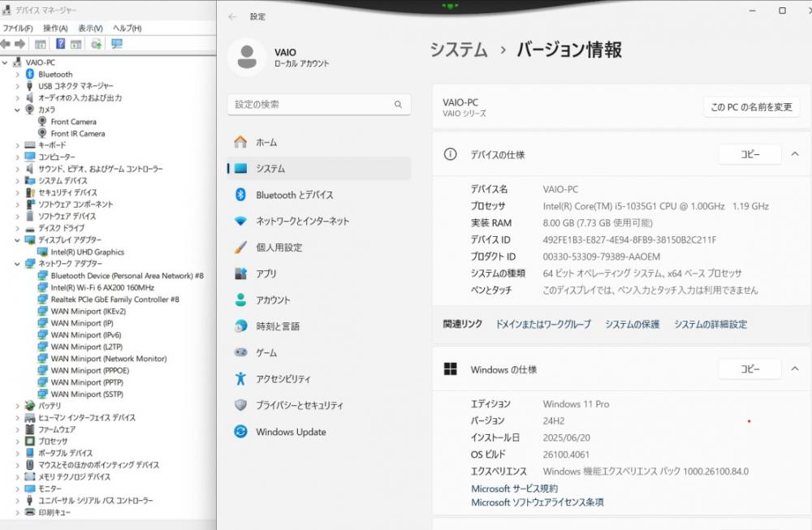This screenshot has width=812, height=530.
Task: Collapse the ネットワーク アダプター category
Action: pos(17,264)
